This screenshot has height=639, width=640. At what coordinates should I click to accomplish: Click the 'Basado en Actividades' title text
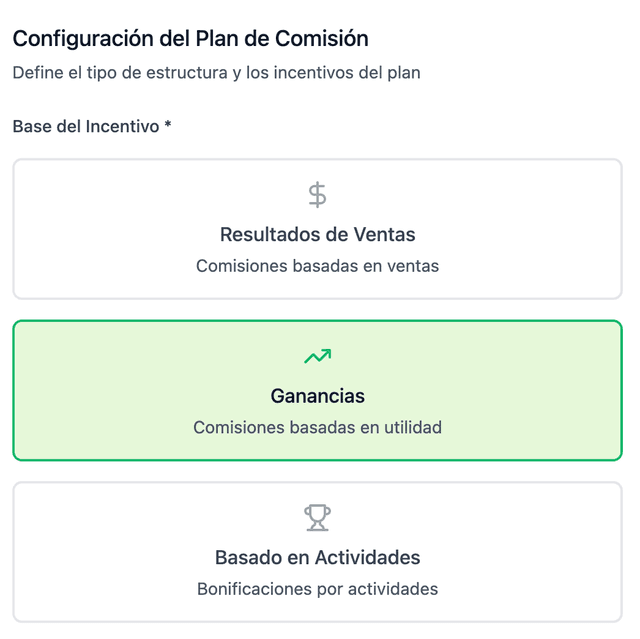317,557
